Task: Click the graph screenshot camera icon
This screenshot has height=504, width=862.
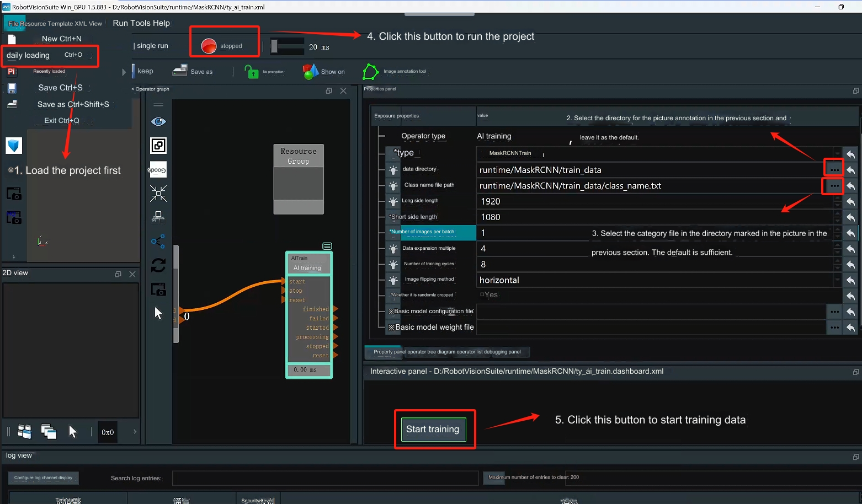Action: (158, 289)
